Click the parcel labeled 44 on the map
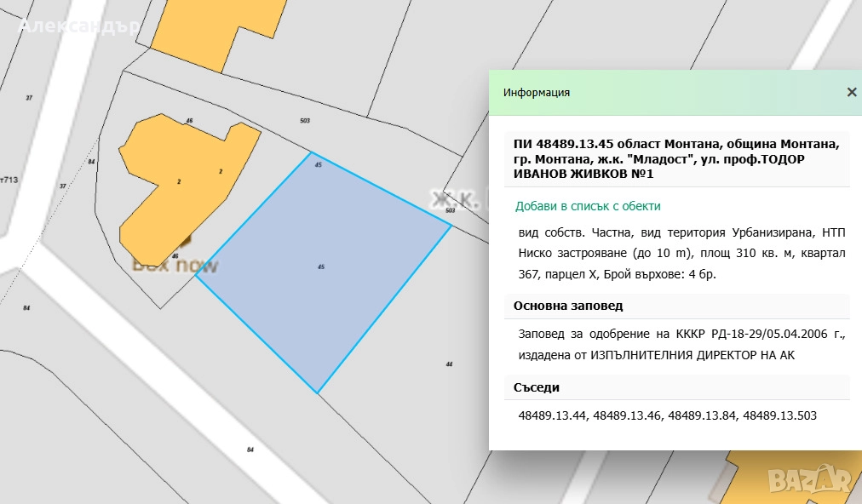This screenshot has width=862, height=504. point(449,364)
